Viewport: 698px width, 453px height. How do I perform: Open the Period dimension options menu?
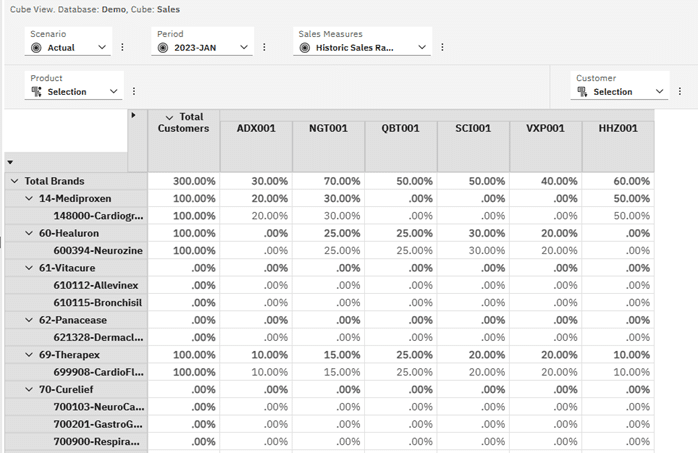(x=264, y=47)
